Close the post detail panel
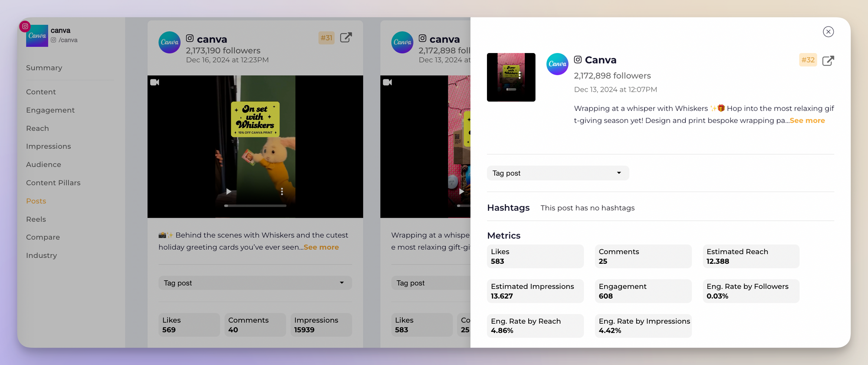The height and width of the screenshot is (365, 868). pyautogui.click(x=828, y=32)
